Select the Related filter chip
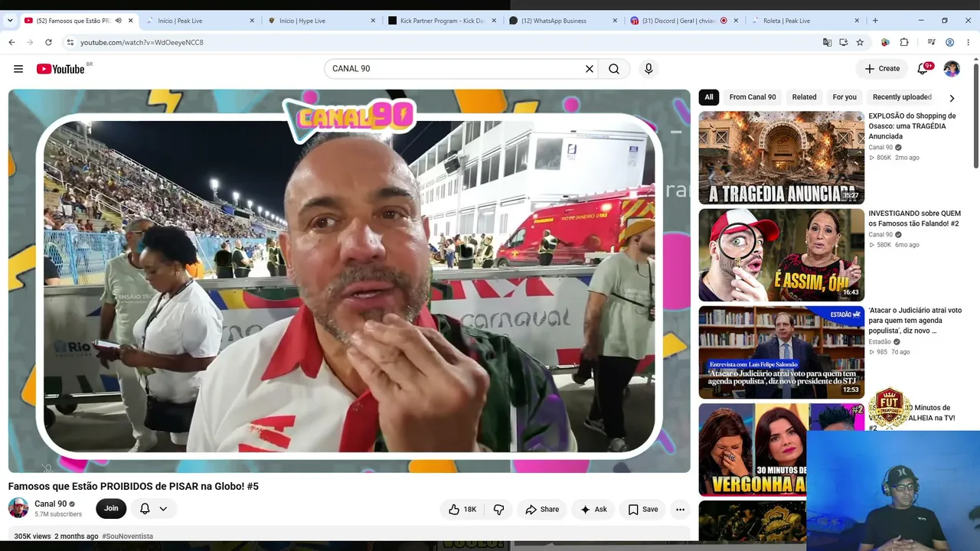This screenshot has height=551, width=980. pos(804,97)
